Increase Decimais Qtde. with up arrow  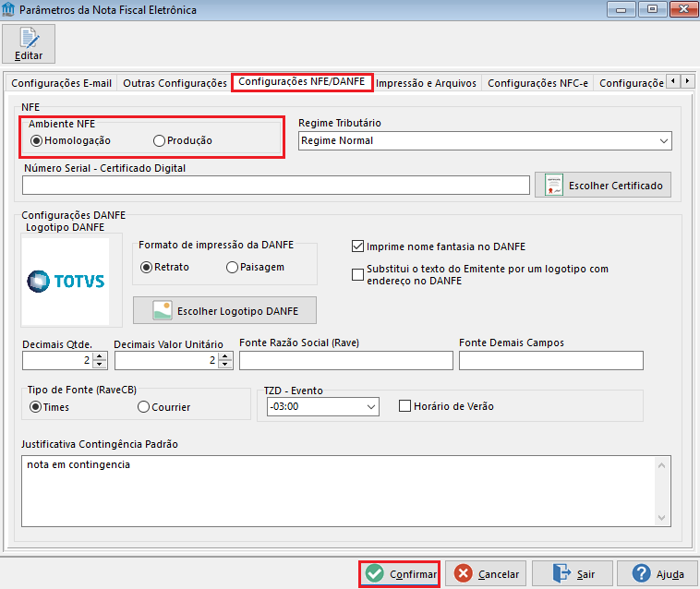[x=100, y=356]
